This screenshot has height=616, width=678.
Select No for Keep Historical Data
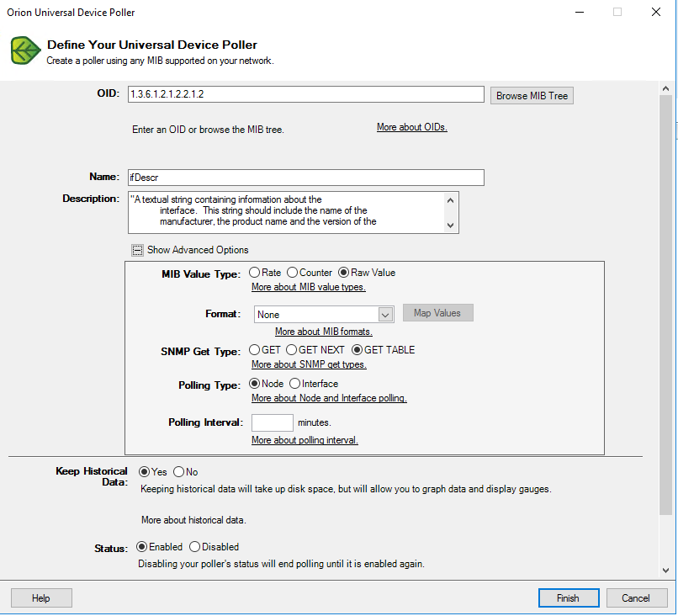(x=178, y=472)
